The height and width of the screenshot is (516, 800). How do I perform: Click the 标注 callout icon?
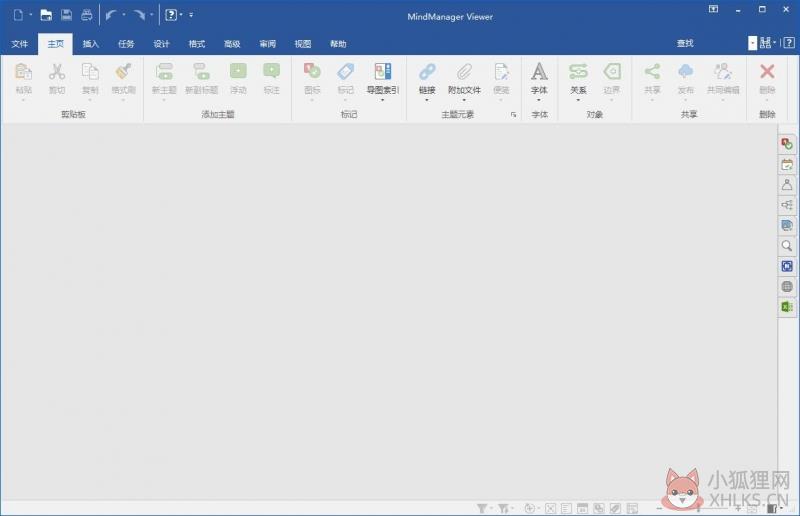[x=271, y=71]
